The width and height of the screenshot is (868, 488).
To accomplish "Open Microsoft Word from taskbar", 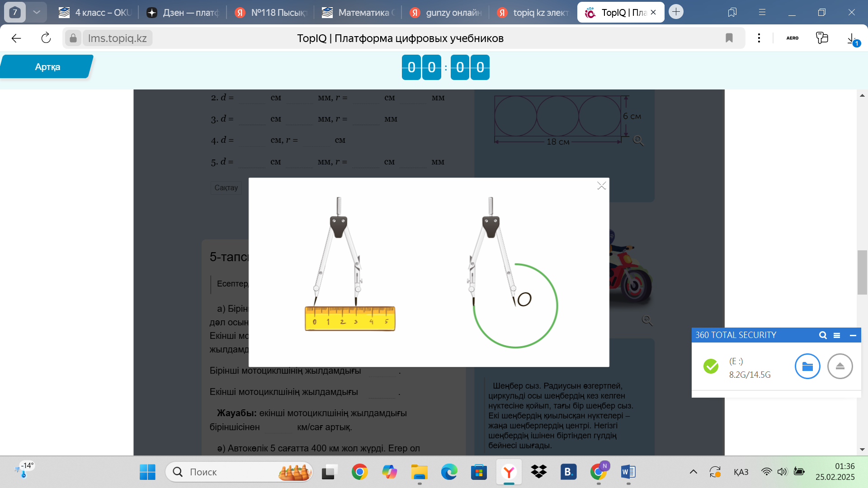I will point(628,472).
